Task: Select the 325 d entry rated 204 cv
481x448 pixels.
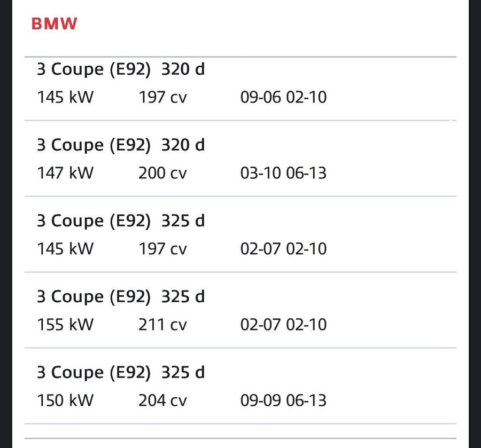Action: coord(121,373)
